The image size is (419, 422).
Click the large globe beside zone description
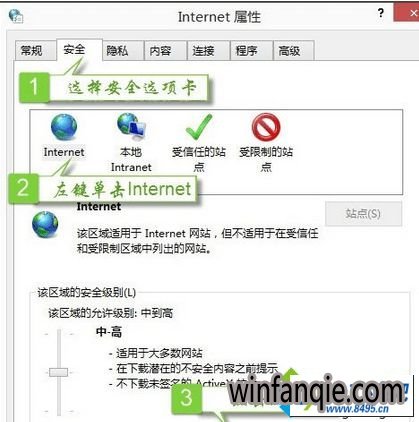tap(45, 224)
